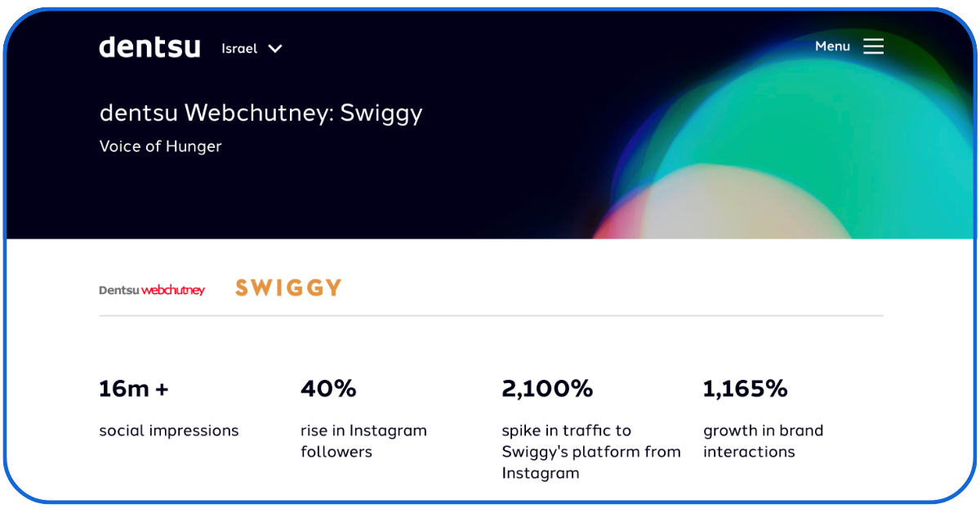Viewport: 980px width, 513px height.
Task: Select the orange Swiggy logo
Action: tap(288, 288)
